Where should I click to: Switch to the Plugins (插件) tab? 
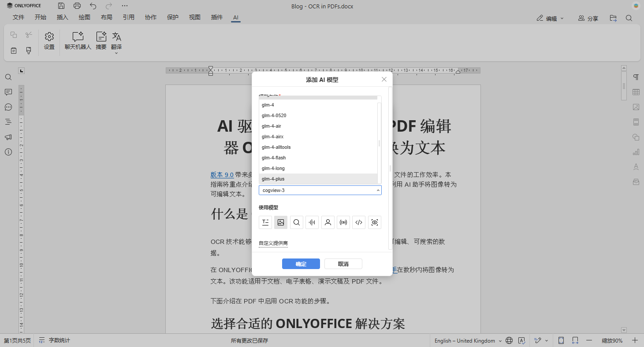click(x=217, y=17)
